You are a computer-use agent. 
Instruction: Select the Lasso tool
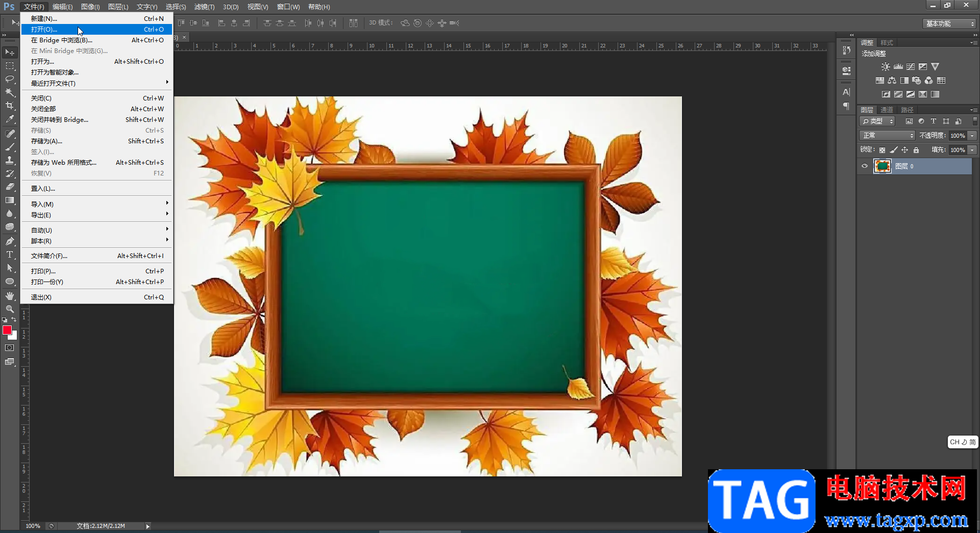click(x=10, y=79)
